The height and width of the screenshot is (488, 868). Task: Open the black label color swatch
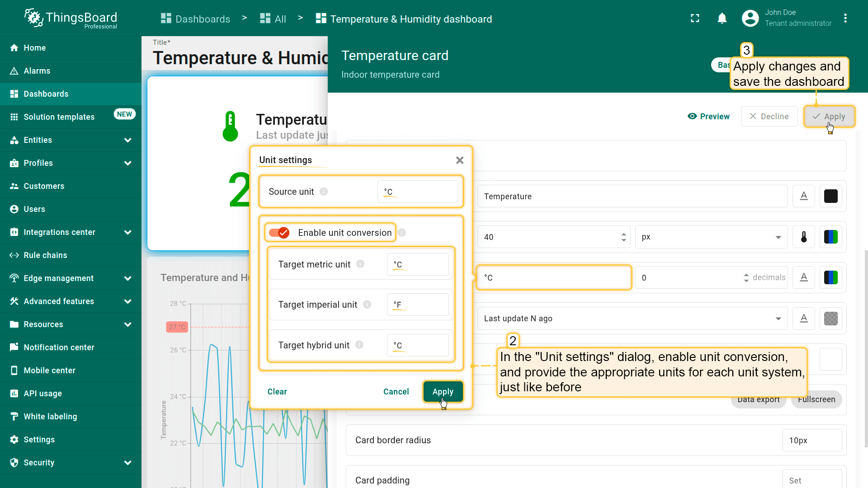(x=830, y=196)
